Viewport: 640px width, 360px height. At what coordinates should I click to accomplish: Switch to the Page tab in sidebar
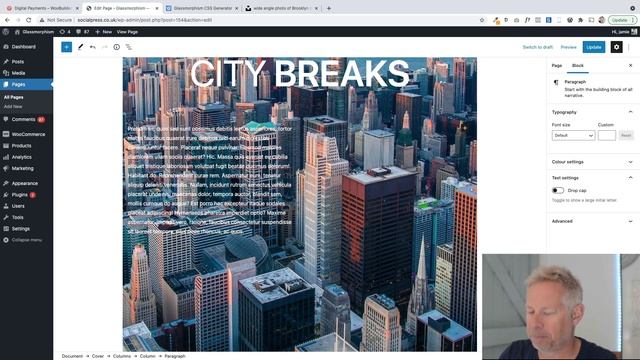557,66
